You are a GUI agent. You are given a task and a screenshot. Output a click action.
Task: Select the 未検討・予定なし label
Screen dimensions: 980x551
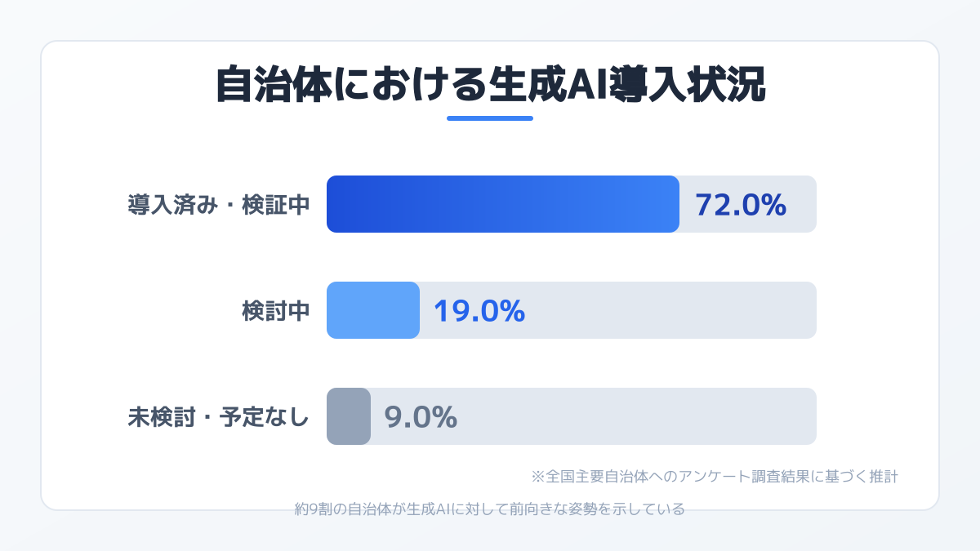[x=218, y=416]
